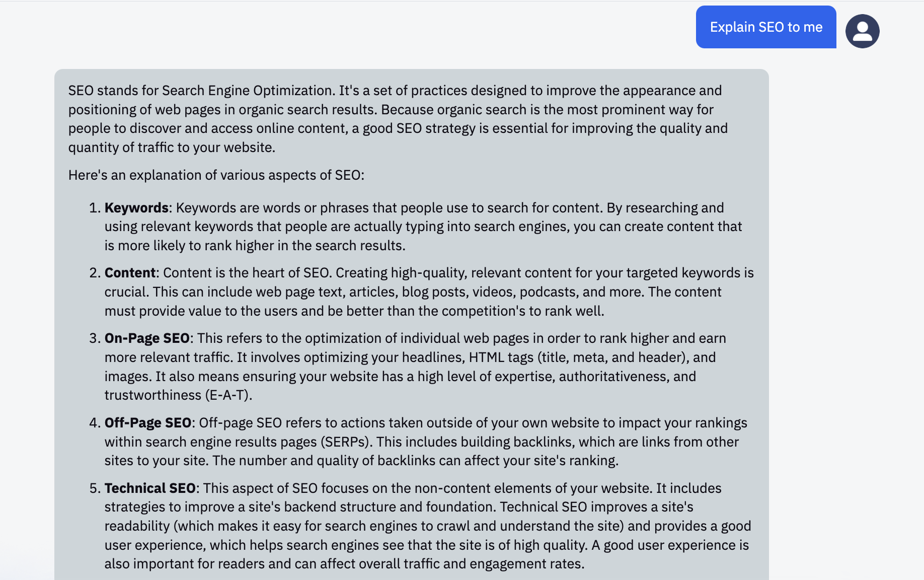Screen dimensions: 924x580
Task: Click the bold 'Keywords' heading
Action: coord(136,208)
